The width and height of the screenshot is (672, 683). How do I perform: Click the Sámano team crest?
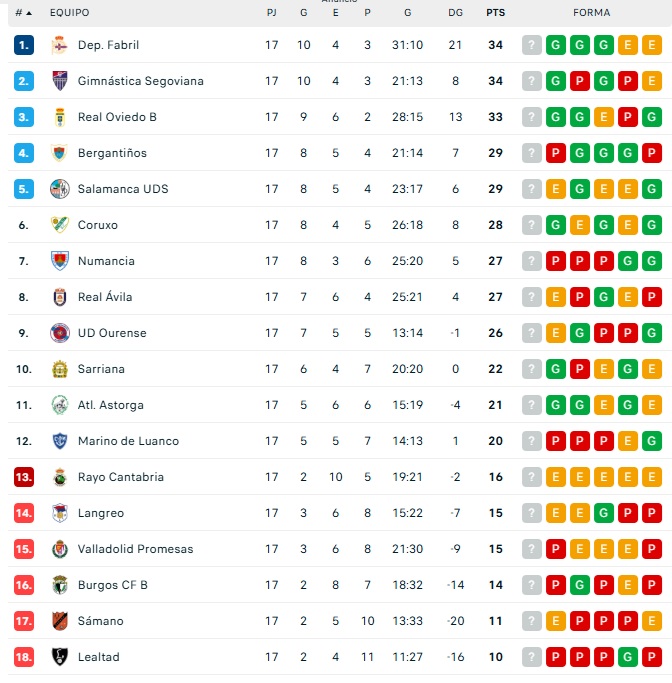coord(59,621)
